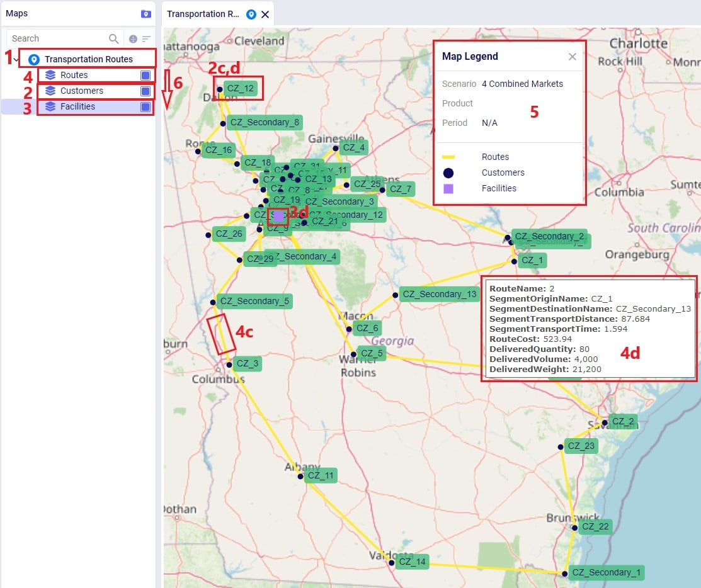701x588 pixels.
Task: Click the Customers layer stack icon
Action: pyautogui.click(x=50, y=91)
